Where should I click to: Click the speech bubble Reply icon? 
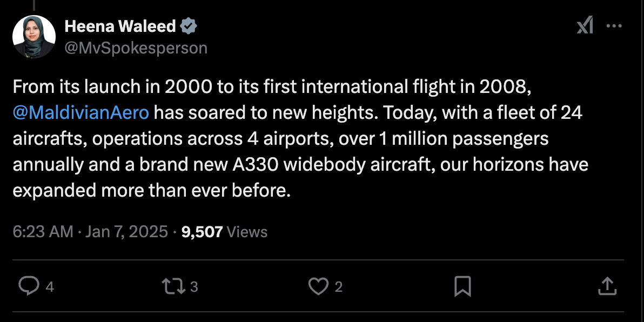(28, 286)
